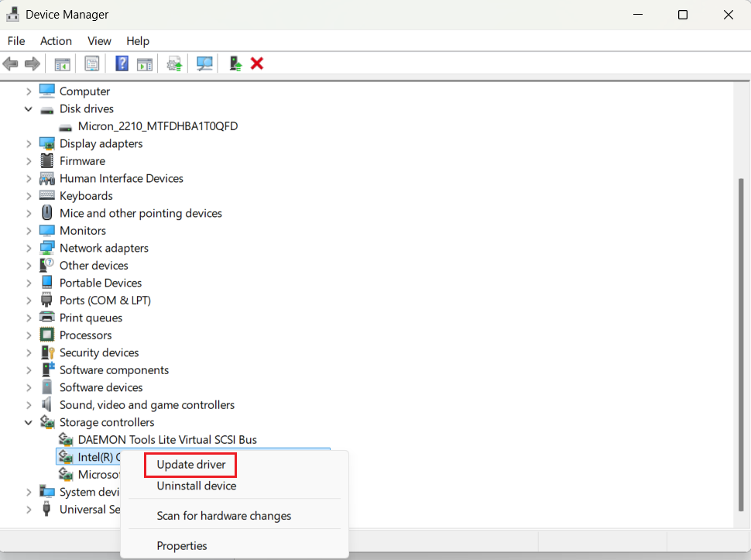The width and height of the screenshot is (751, 560).
Task: Expand the Network adapters category
Action: click(29, 248)
